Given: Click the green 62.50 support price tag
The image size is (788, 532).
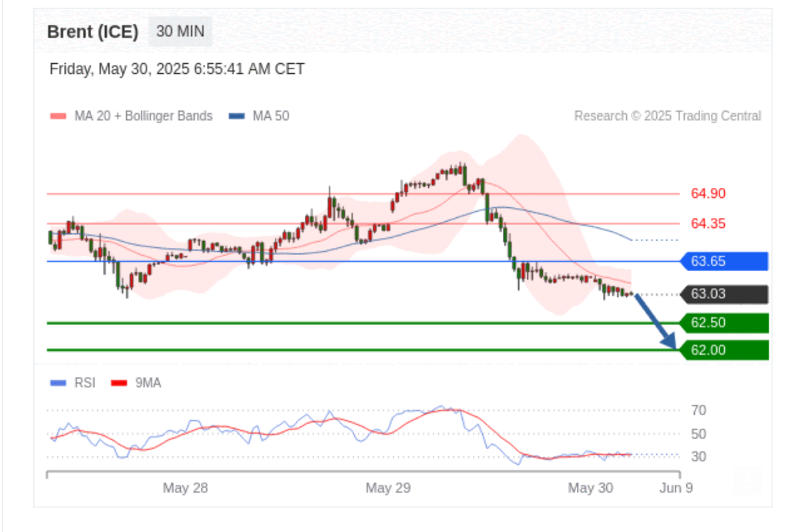Looking at the screenshot, I should point(724,323).
